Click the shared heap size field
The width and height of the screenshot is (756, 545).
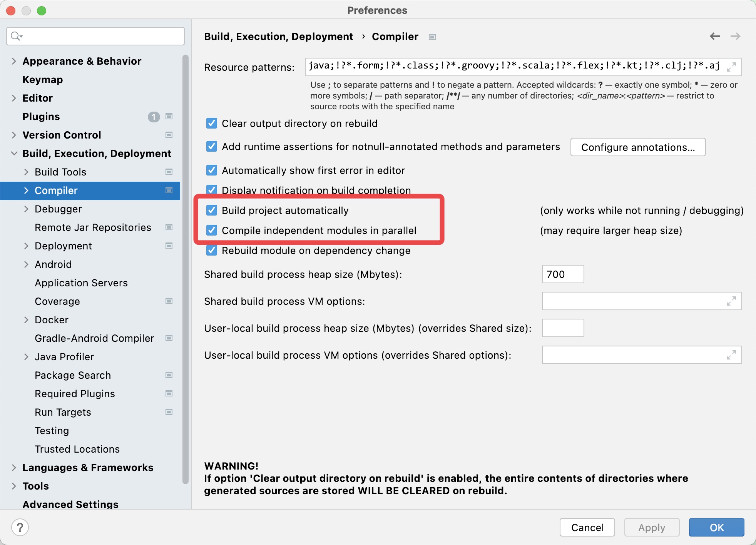tap(562, 274)
